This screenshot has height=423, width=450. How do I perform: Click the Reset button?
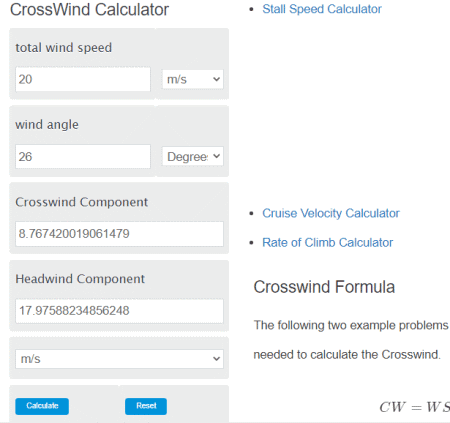[146, 406]
